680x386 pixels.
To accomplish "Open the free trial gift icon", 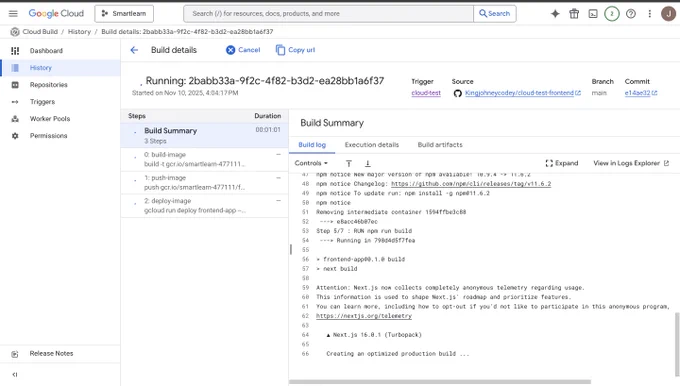I will click(574, 13).
